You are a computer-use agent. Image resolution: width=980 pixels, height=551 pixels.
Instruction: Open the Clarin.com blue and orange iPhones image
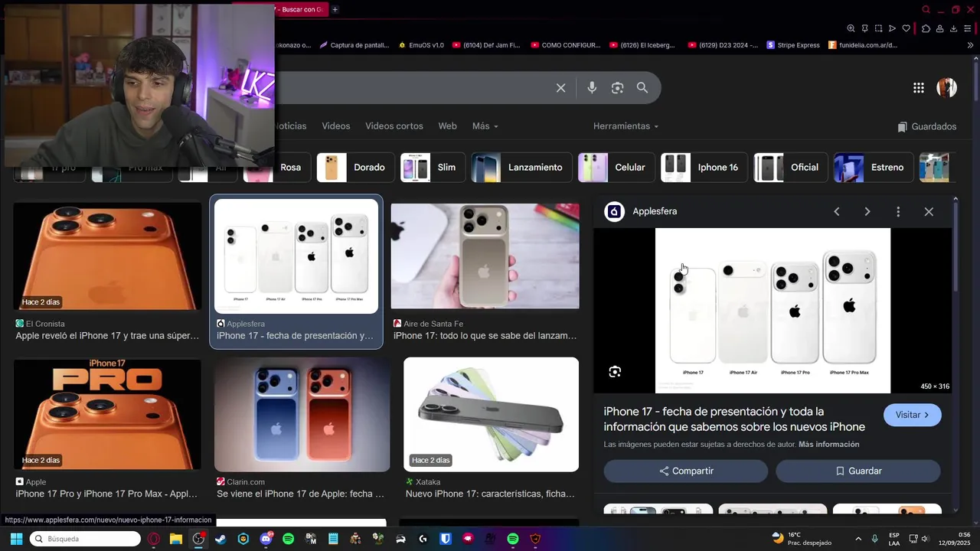tap(302, 415)
